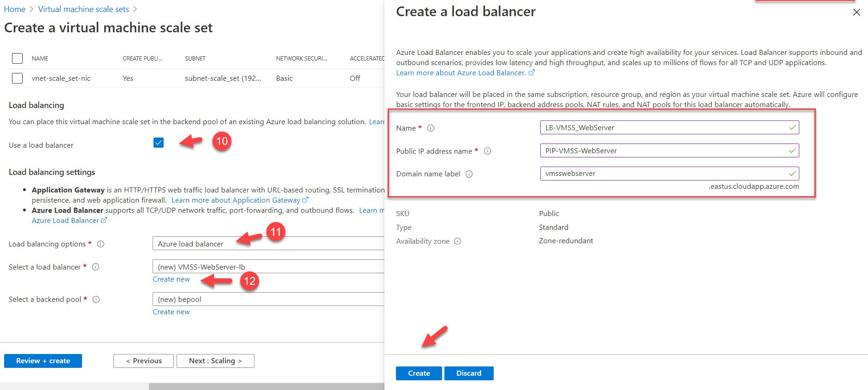Click info icon beside Public IP address name
The height and width of the screenshot is (390, 868).
(x=487, y=151)
